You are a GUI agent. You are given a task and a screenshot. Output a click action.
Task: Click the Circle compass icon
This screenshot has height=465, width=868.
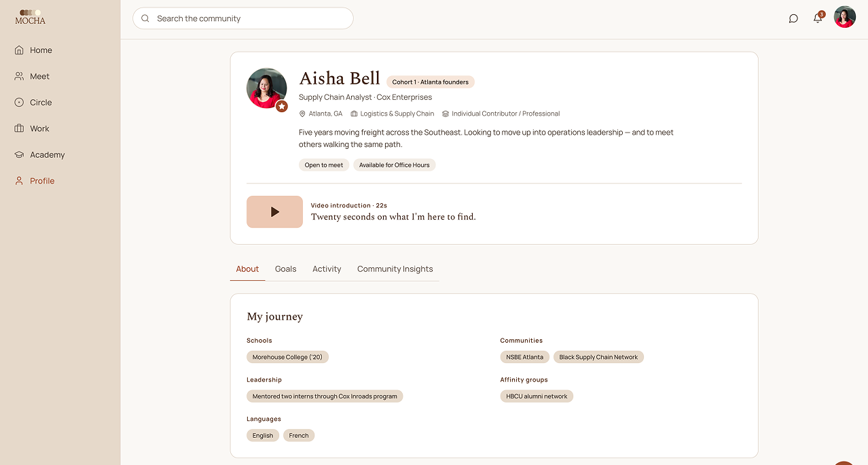click(19, 103)
